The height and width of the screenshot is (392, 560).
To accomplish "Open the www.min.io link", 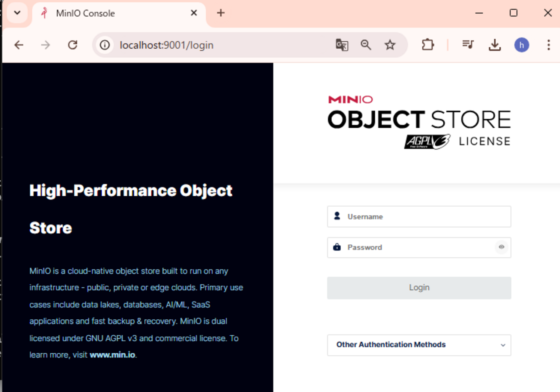I will pyautogui.click(x=113, y=355).
